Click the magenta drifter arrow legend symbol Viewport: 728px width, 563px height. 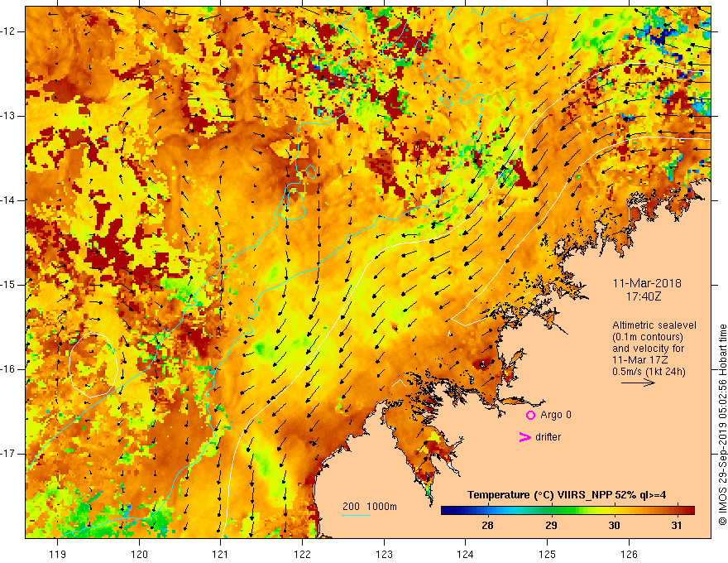pos(525,437)
